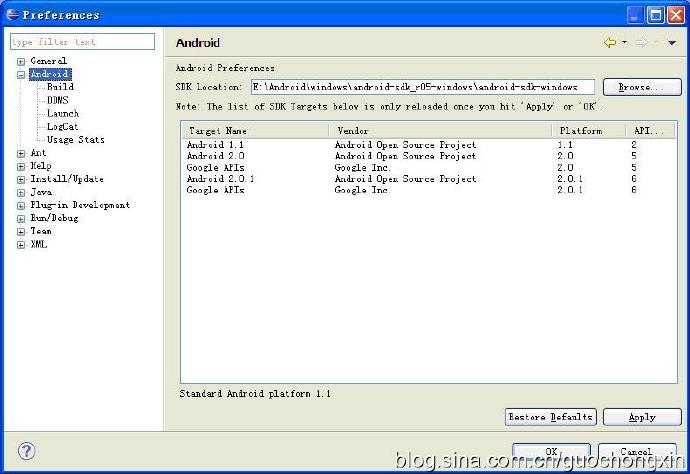
Task: Open the Launch preferences page
Action: [x=63, y=113]
